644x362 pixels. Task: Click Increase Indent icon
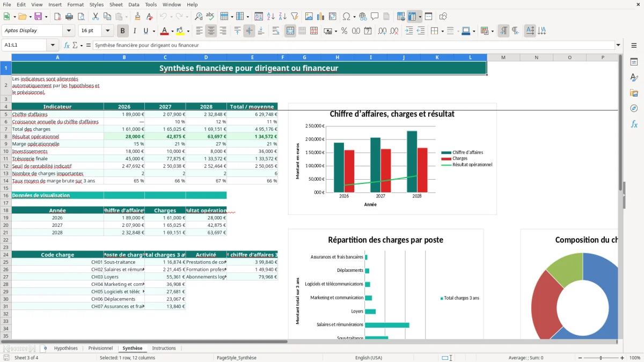[x=409, y=31]
